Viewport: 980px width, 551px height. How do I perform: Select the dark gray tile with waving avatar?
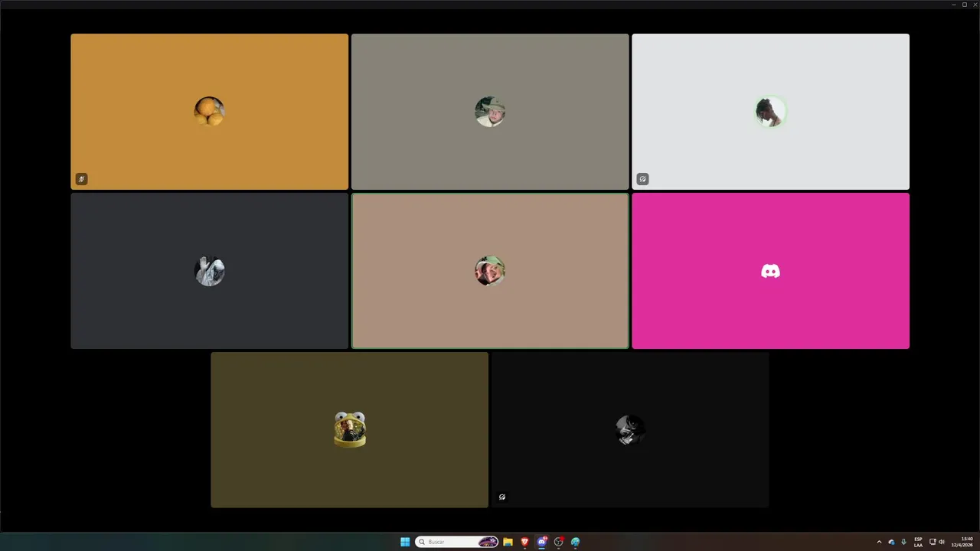[209, 271]
